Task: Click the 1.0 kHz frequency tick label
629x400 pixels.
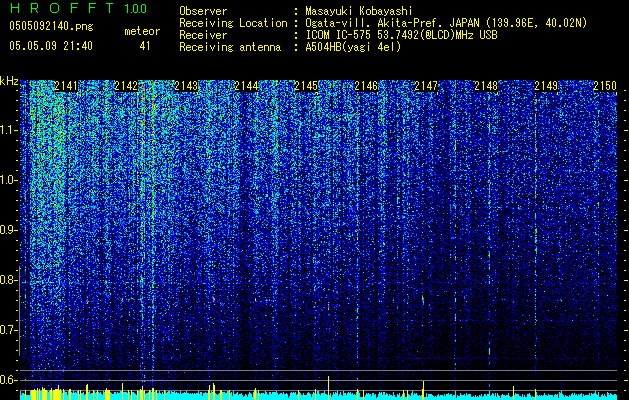Action: pyautogui.click(x=8, y=180)
